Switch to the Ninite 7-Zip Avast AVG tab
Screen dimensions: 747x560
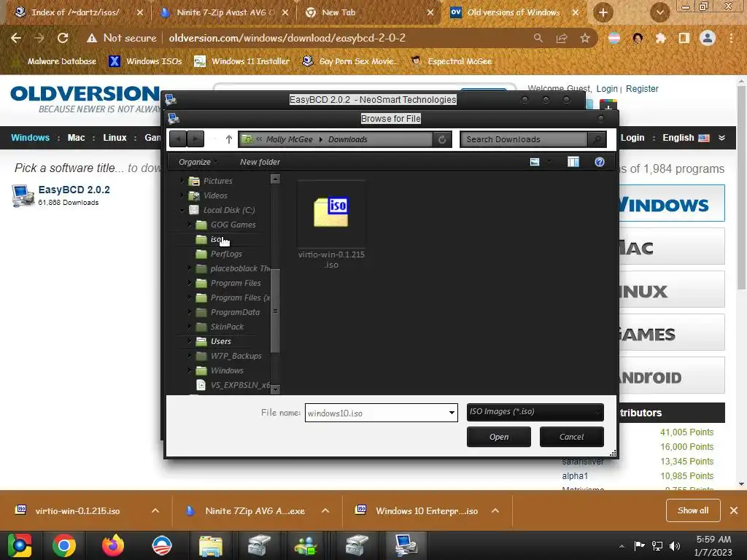(225, 12)
